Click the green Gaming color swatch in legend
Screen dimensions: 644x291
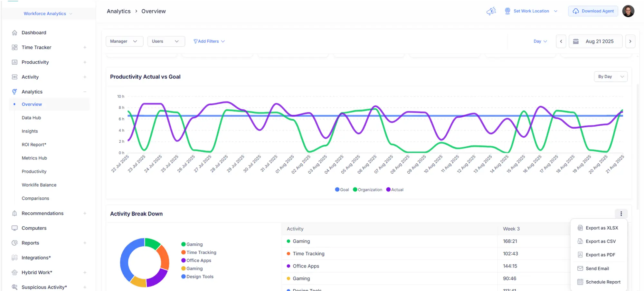(183, 244)
